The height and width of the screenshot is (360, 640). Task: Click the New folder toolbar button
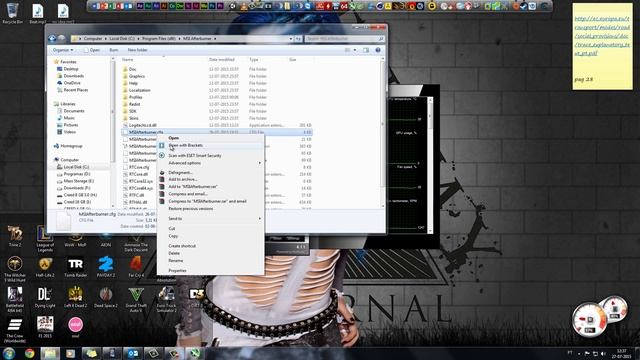pos(138,50)
